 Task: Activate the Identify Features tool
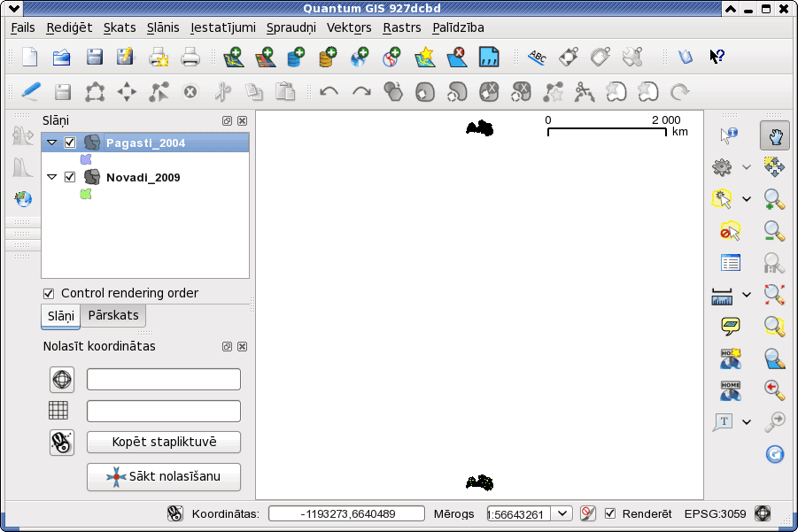coord(729,135)
